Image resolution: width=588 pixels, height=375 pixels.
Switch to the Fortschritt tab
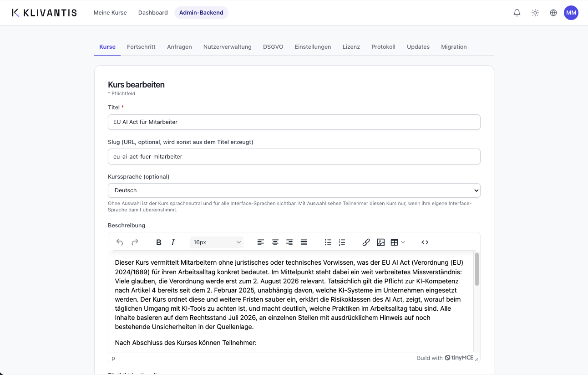point(141,47)
